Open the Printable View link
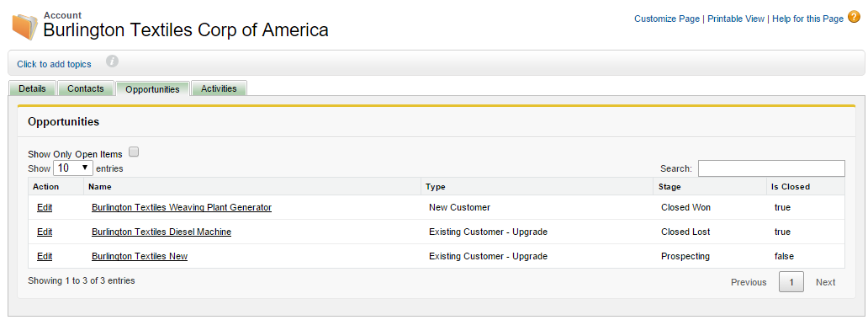Screen dimensions: 868x320 click(x=736, y=19)
